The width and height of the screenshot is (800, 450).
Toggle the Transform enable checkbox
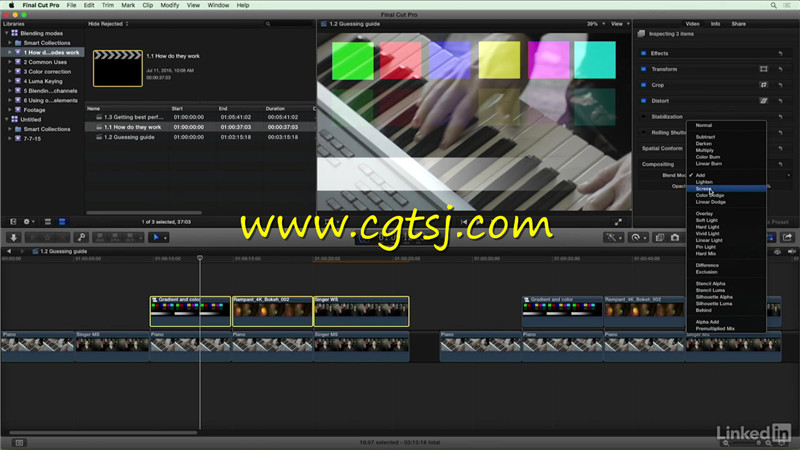pyautogui.click(x=643, y=69)
